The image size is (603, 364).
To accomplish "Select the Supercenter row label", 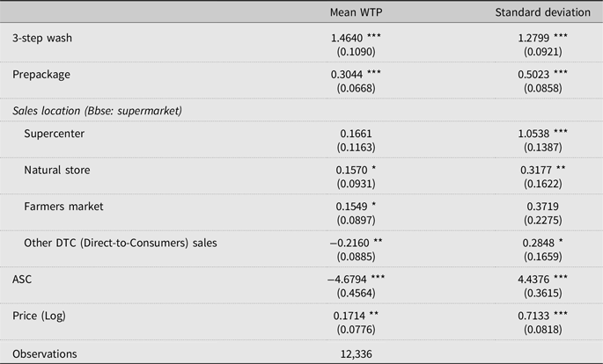I will click(55, 134).
